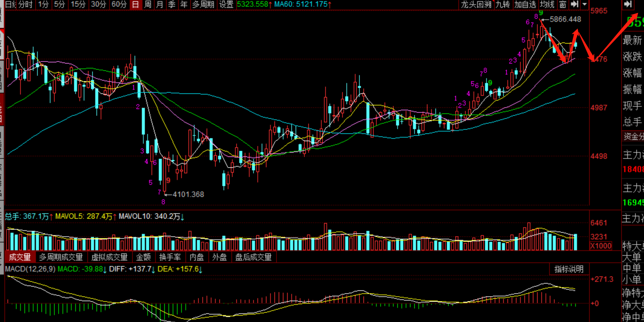Image resolution: width=644 pixels, height=322 pixels.
Task: Select the 金额 tab
Action: point(143,257)
